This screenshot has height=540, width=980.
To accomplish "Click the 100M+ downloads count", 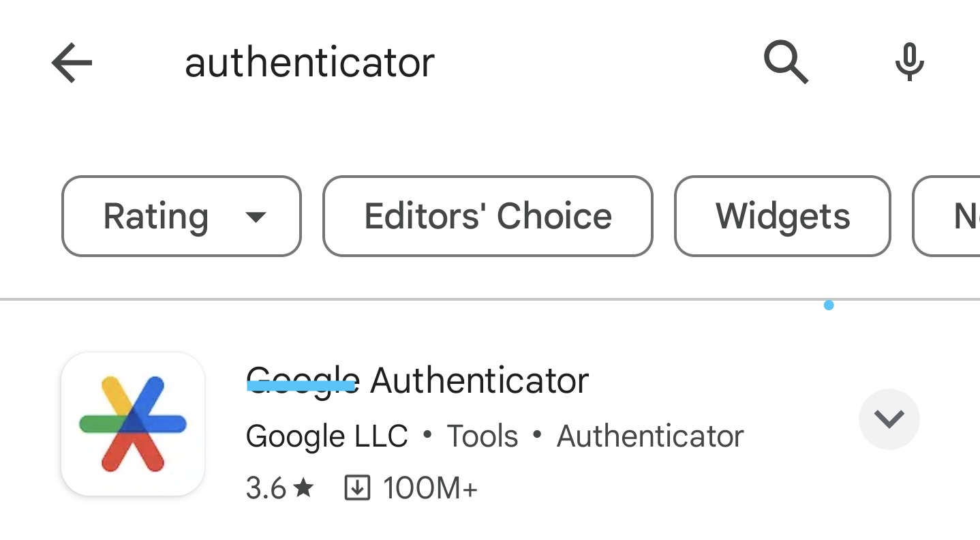I will (x=430, y=488).
